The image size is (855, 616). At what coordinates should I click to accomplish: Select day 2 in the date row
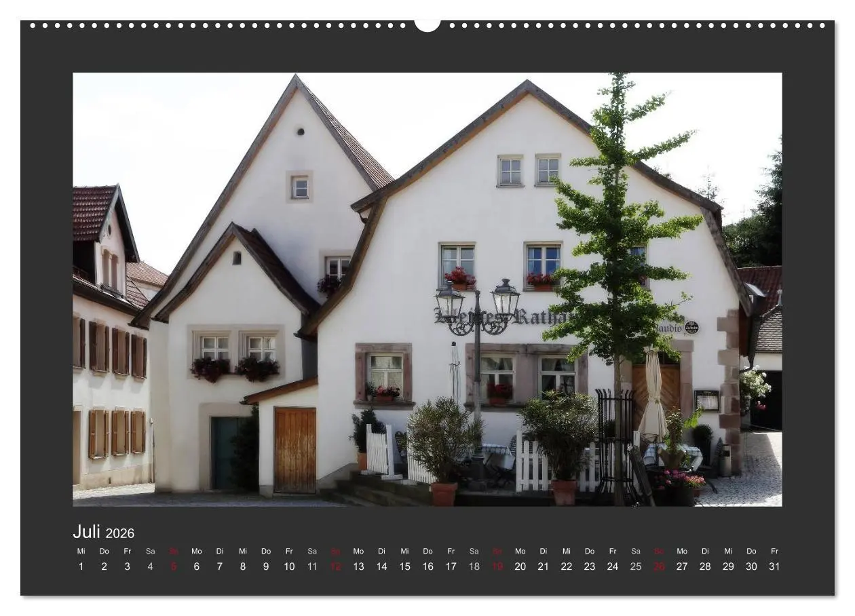(104, 566)
